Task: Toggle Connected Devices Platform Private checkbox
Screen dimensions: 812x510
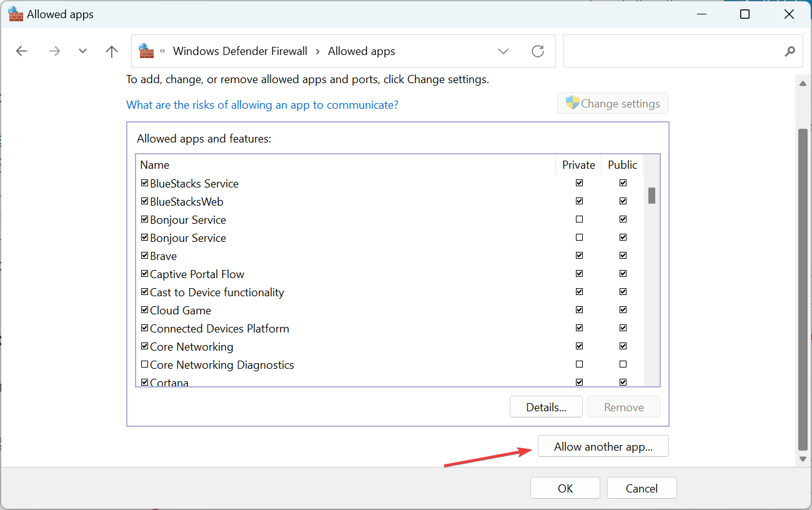Action: [x=579, y=328]
